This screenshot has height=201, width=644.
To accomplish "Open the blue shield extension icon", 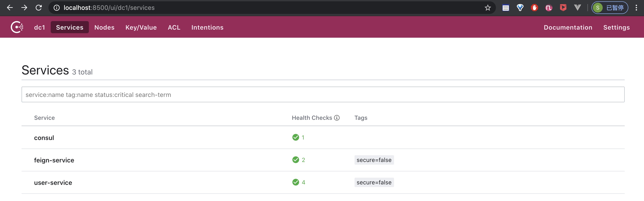I will pyautogui.click(x=520, y=8).
